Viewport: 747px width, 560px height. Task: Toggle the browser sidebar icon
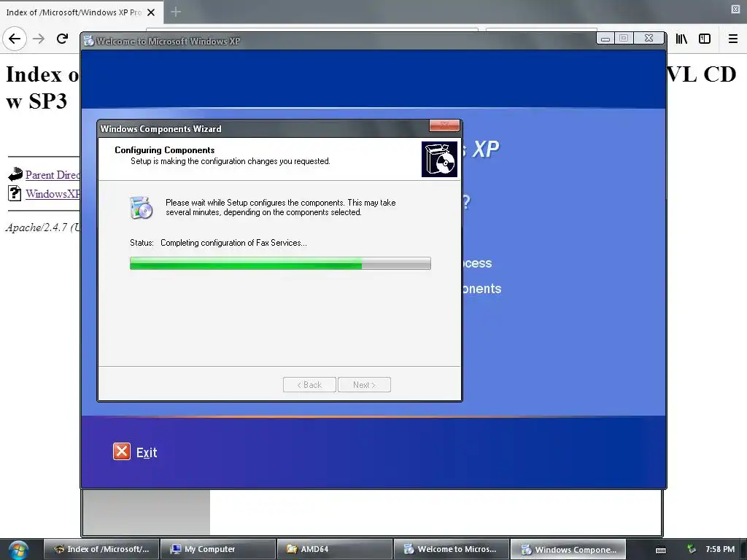click(705, 39)
